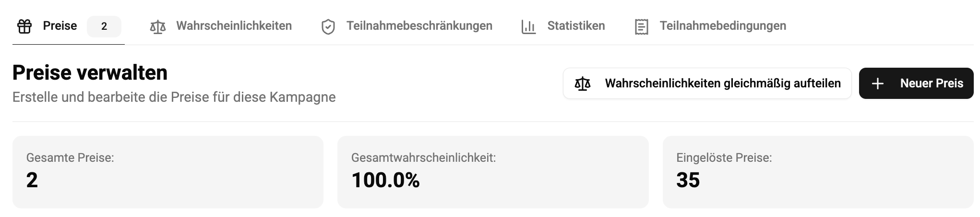980x217 pixels.
Task: Click the shield icon for Teilnahmebeschränkungen
Action: pyautogui.click(x=328, y=27)
